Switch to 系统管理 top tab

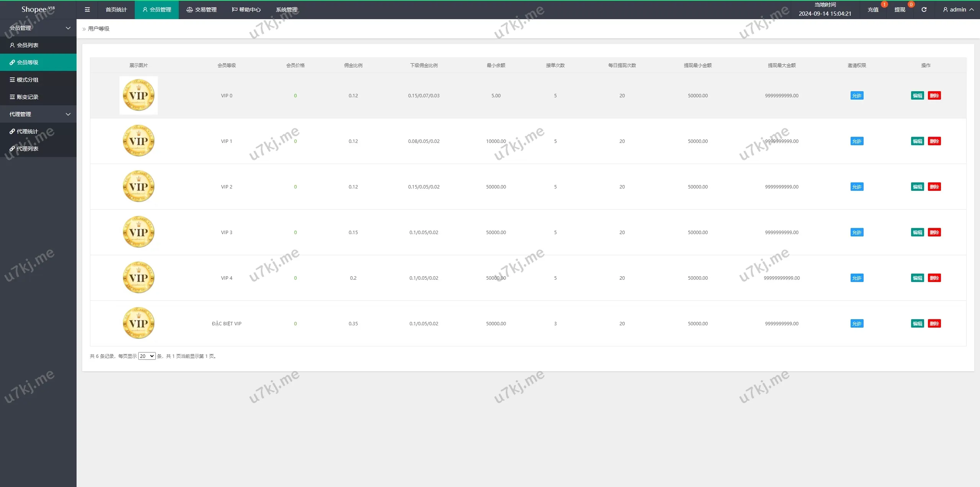coord(287,10)
